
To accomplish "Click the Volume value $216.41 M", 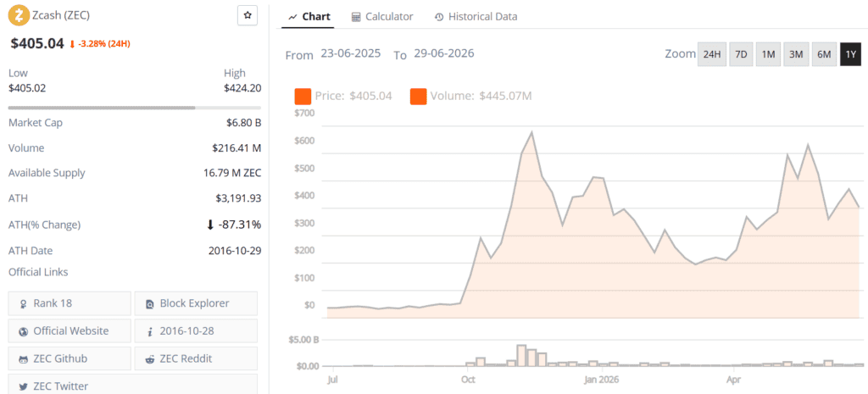I will [236, 148].
